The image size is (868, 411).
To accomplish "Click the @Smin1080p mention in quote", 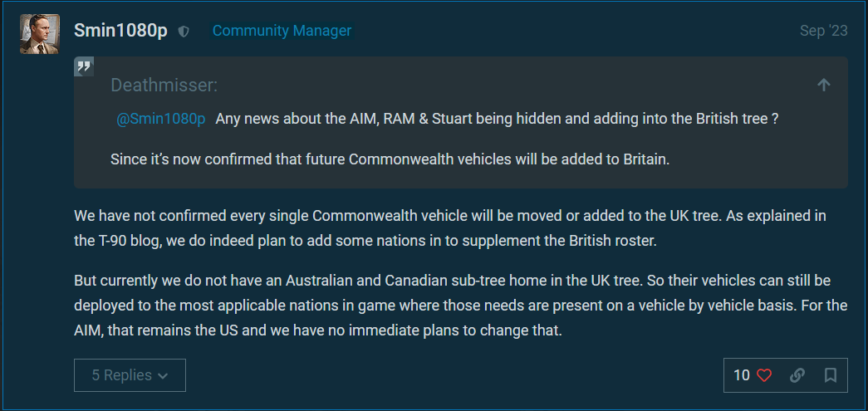I will (160, 119).
